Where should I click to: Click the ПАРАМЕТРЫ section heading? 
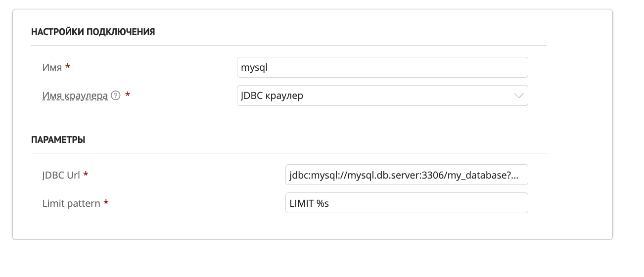[x=58, y=140]
